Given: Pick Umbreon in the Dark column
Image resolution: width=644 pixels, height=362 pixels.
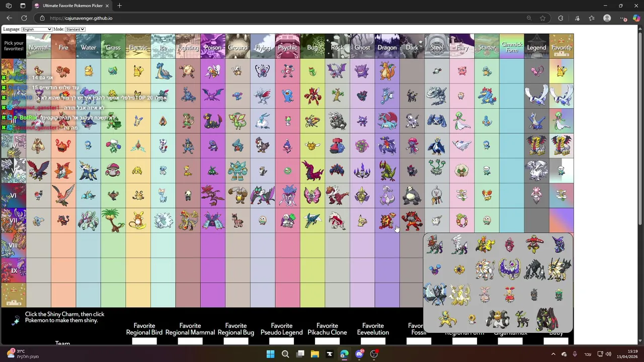Looking at the screenshot, I should click(x=412, y=96).
